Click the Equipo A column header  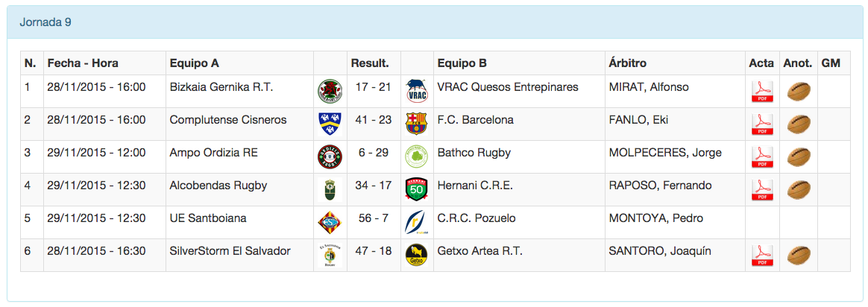tap(195, 63)
